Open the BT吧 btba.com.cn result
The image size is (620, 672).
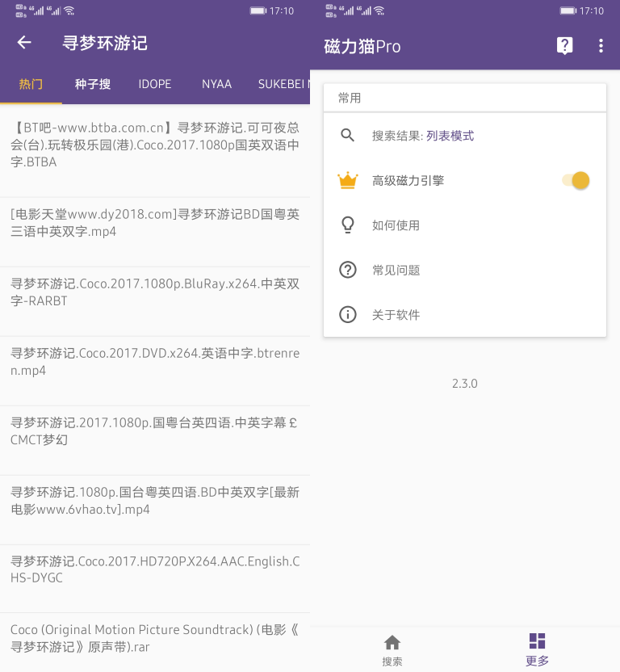[x=155, y=150]
